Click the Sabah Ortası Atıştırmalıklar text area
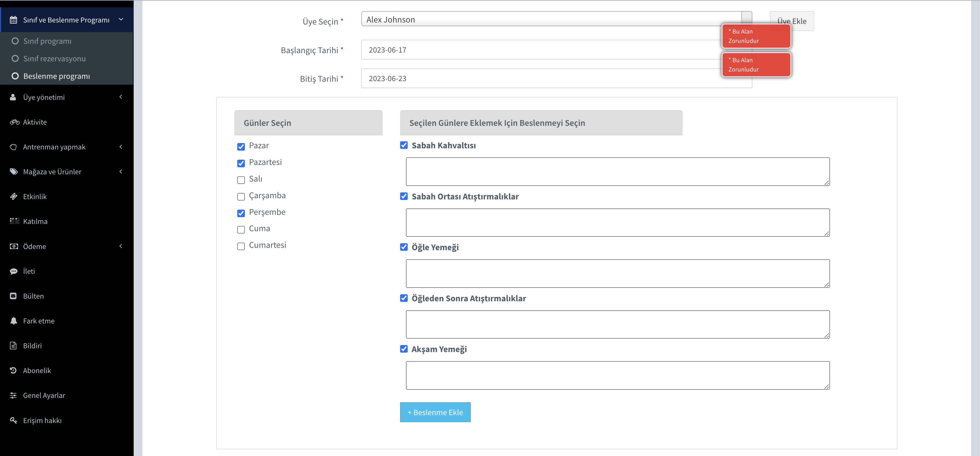This screenshot has height=456, width=980. 618,223
